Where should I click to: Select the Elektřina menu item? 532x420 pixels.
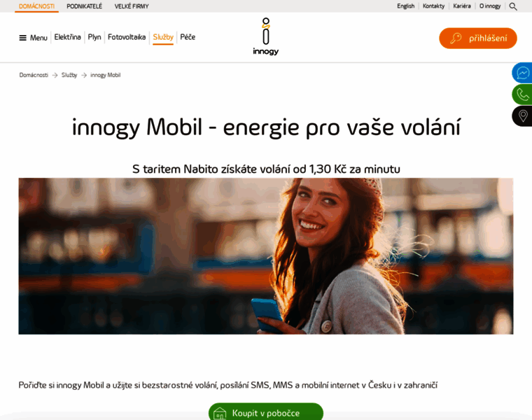click(67, 37)
